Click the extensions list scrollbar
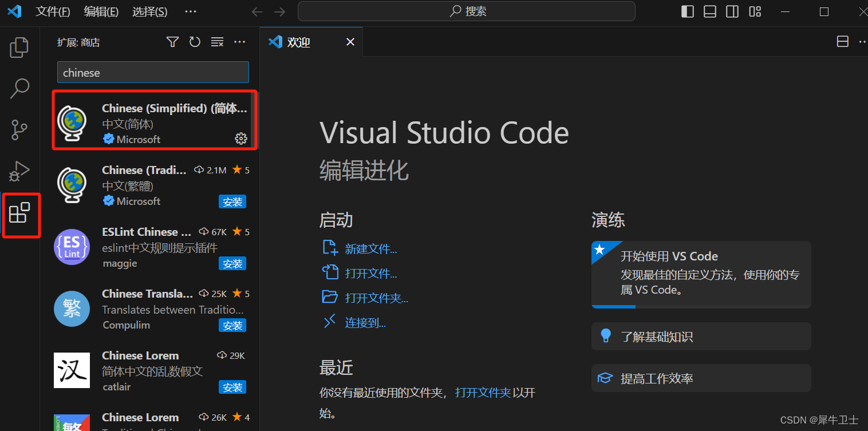 point(256,120)
